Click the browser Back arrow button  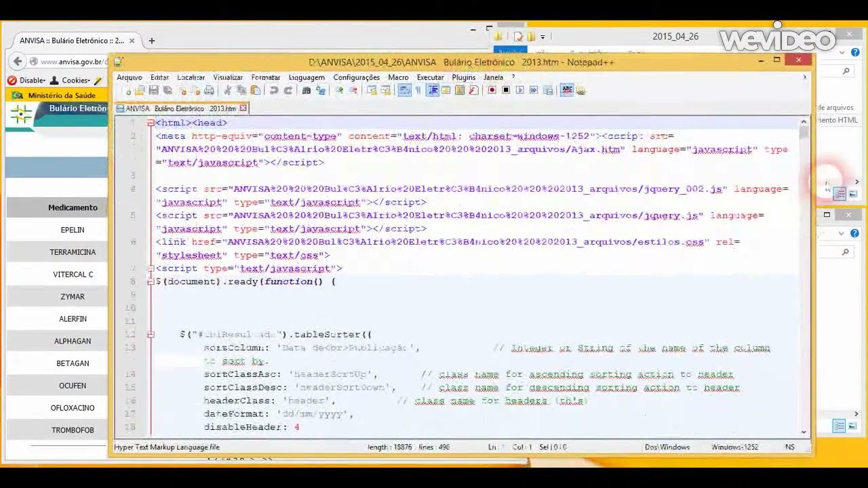tap(18, 62)
